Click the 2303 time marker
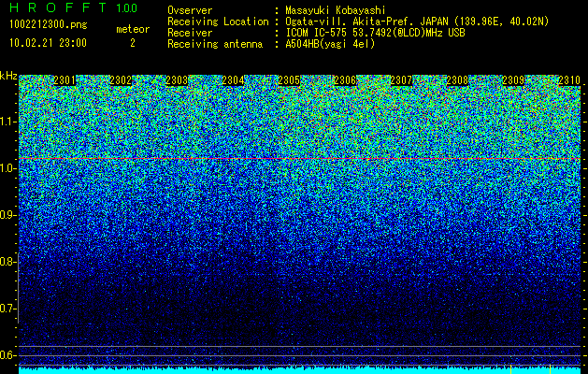The image size is (588, 374). click(177, 80)
